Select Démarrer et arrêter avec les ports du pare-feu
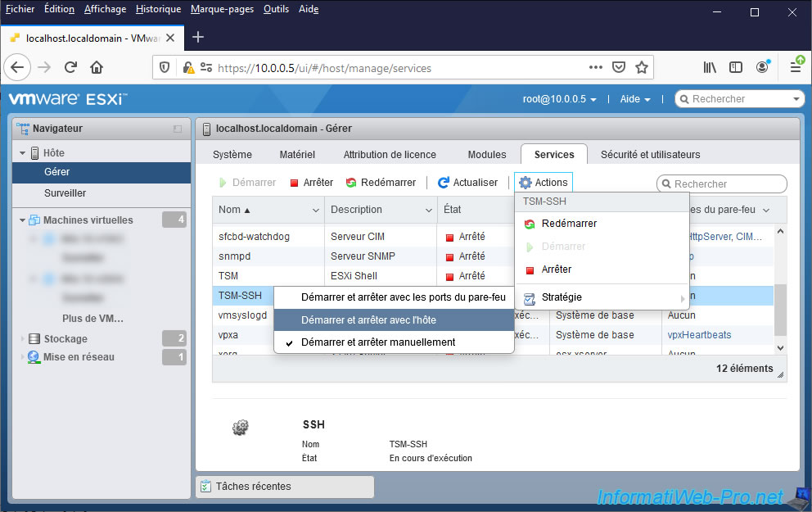The image size is (812, 512). 394,297
